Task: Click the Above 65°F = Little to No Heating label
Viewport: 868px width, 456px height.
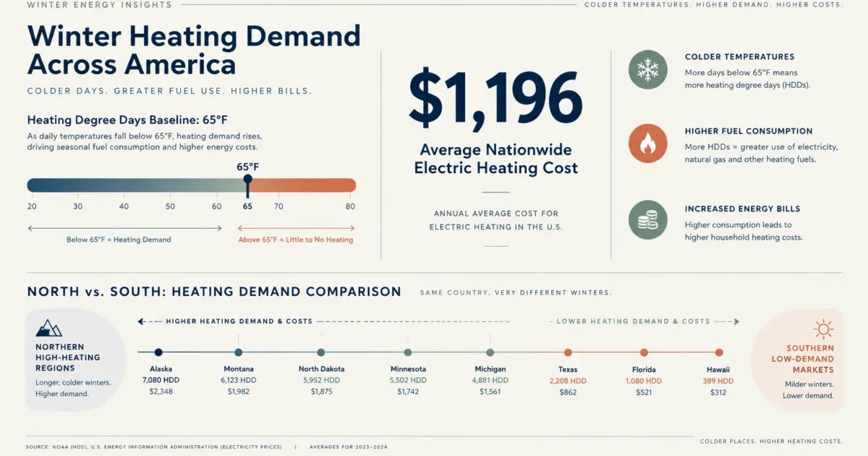Action: point(296,240)
